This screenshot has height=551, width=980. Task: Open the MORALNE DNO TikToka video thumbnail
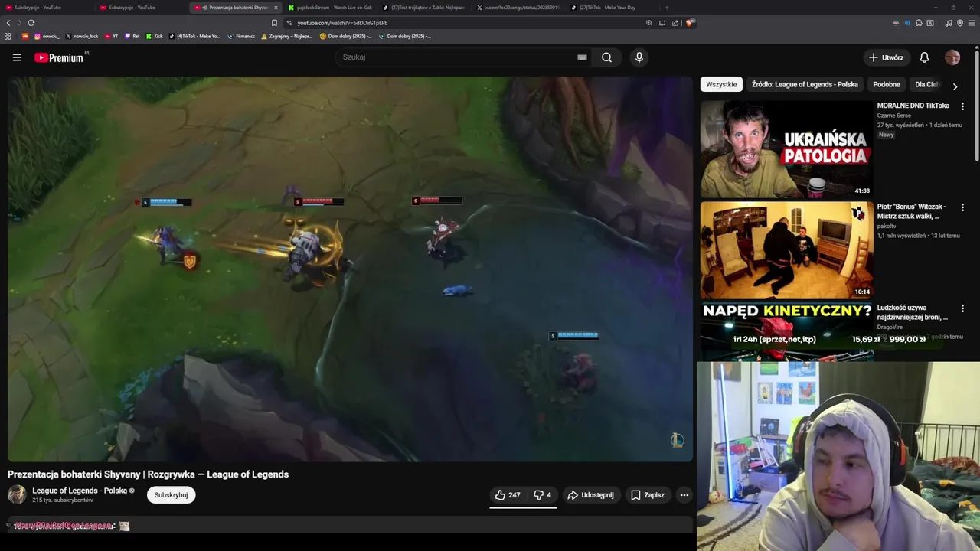pyautogui.click(x=786, y=149)
